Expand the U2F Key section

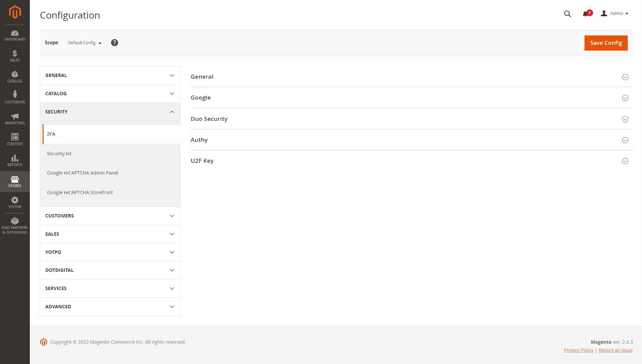tap(412, 161)
